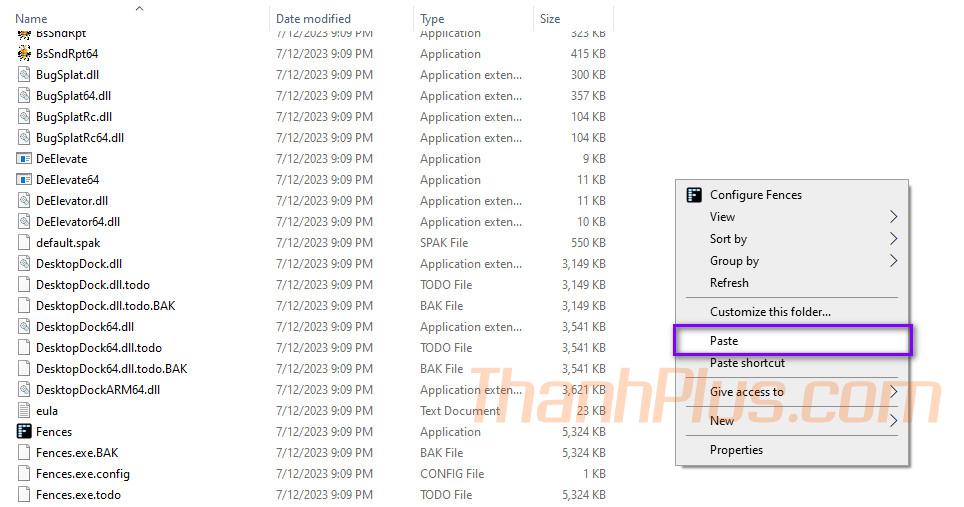
Task: Select the DesktopDock64.dll.todo.BAK file row
Action: [111, 369]
